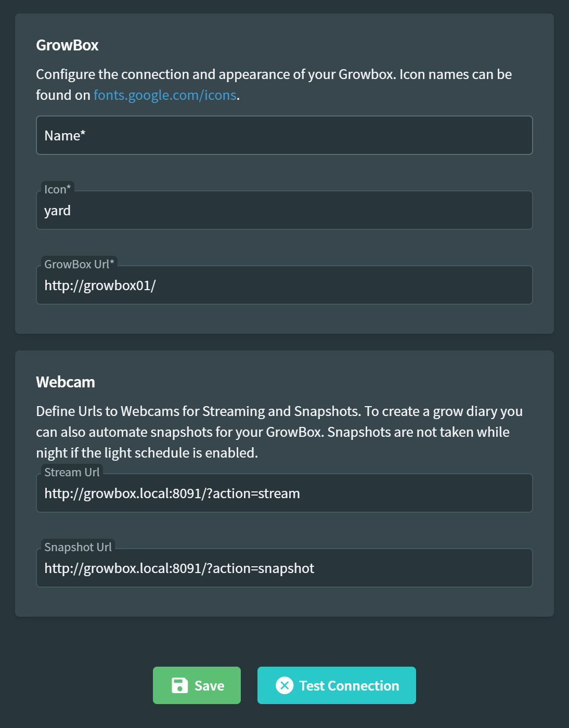The image size is (569, 728).
Task: Click the 'Snapshot Url' field label
Action: [78, 547]
